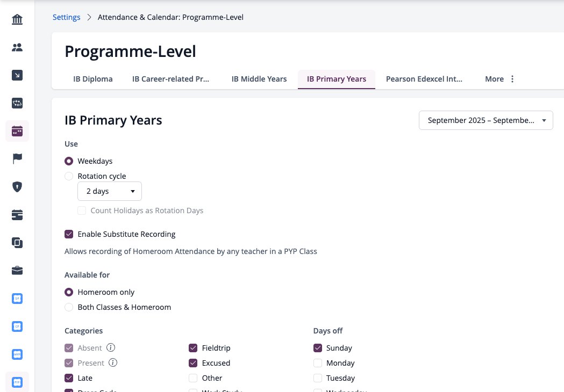
Task: Open the 2 days rotation dropdown
Action: (110, 191)
